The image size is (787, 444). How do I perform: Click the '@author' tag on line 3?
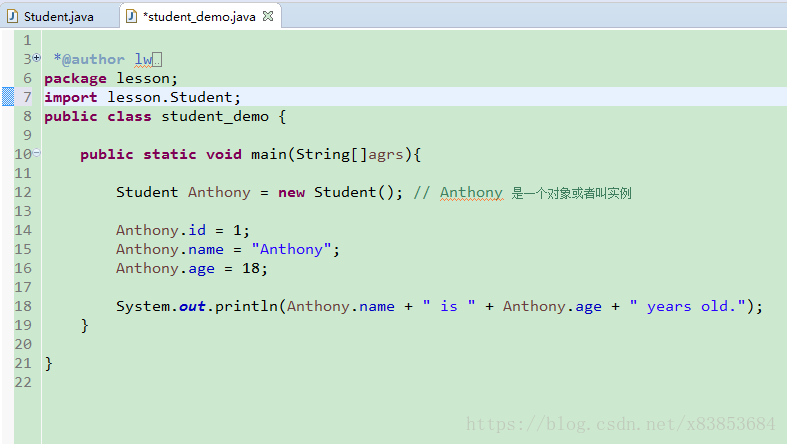tap(93, 60)
